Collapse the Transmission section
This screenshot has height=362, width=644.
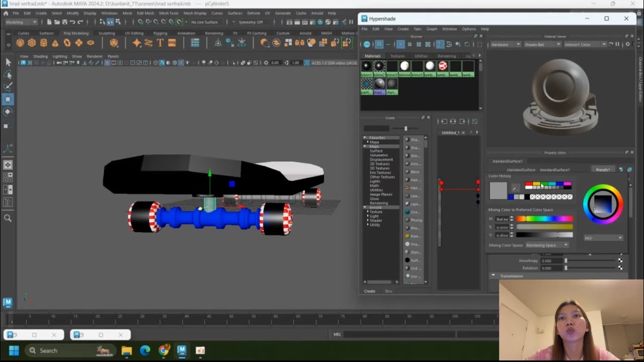click(x=494, y=276)
